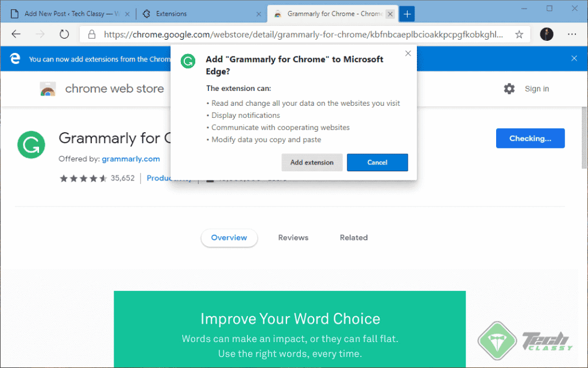The height and width of the screenshot is (368, 588).
Task: Click the blue Checking... button
Action: click(530, 138)
